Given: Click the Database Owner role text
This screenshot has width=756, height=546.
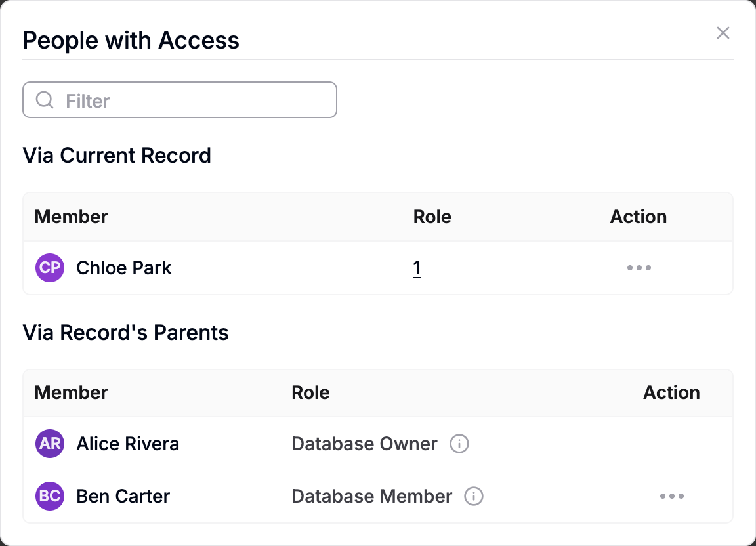Looking at the screenshot, I should click(x=364, y=443).
